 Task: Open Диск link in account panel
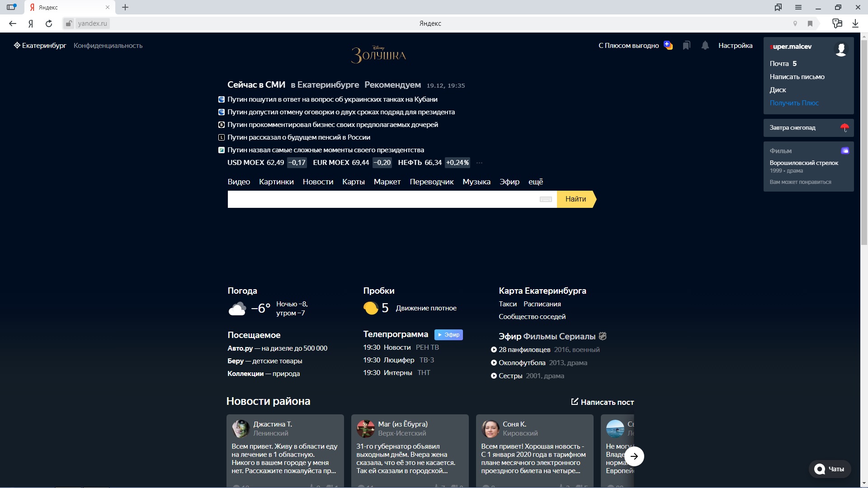point(778,90)
